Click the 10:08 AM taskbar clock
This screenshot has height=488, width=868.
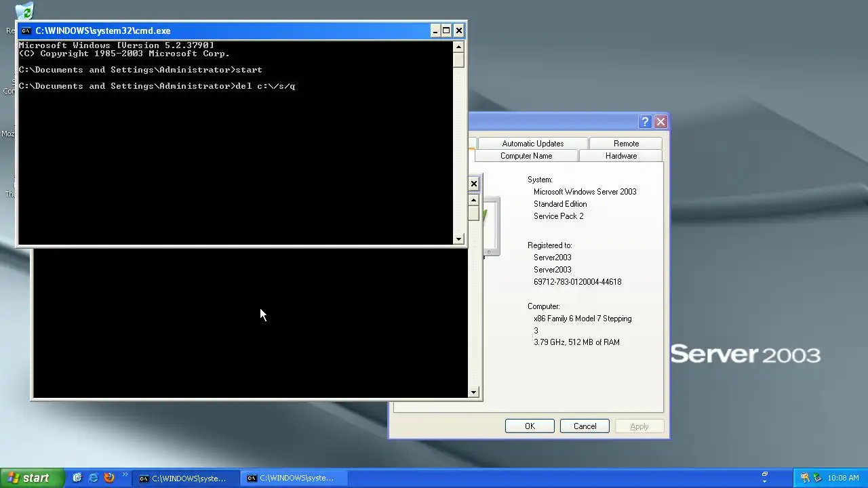[x=843, y=479]
